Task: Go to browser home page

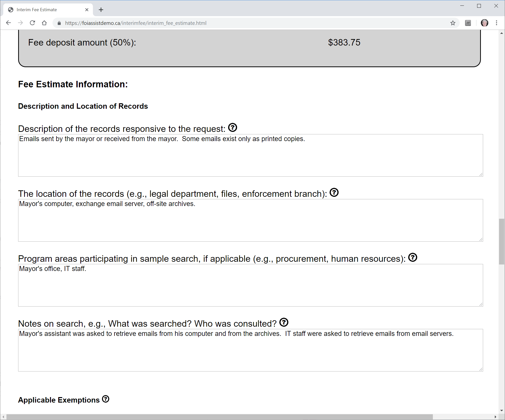Action: [44, 23]
